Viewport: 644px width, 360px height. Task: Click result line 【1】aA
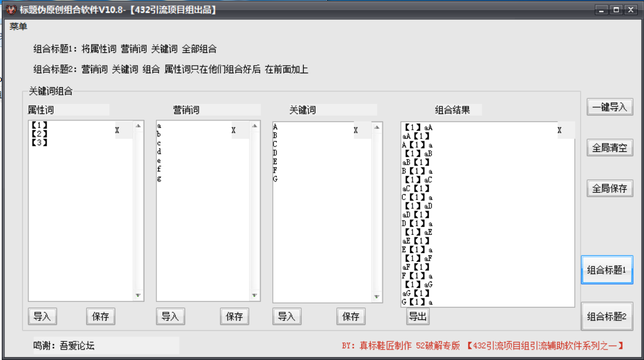(x=418, y=127)
